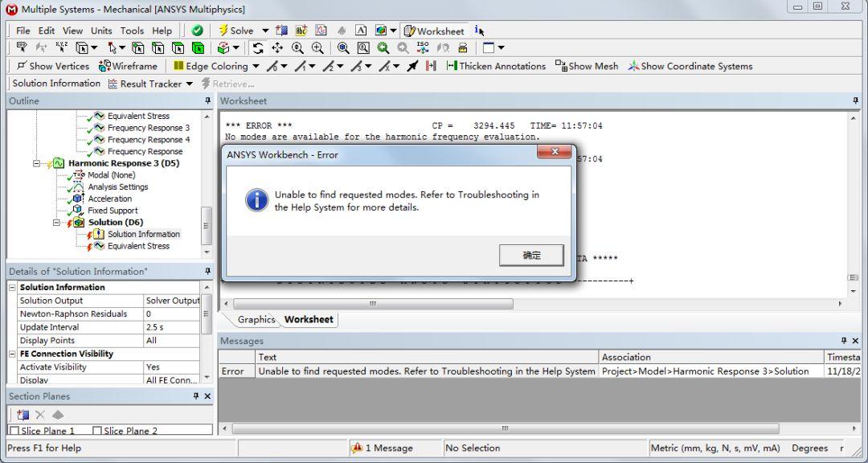Click the ISO view icon

point(423,48)
